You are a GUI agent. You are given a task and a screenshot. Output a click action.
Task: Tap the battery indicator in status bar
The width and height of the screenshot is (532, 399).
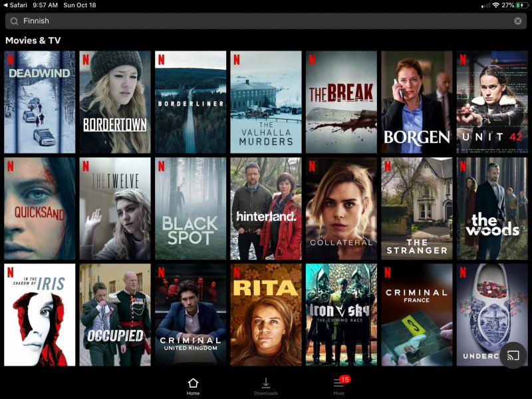[522, 5]
